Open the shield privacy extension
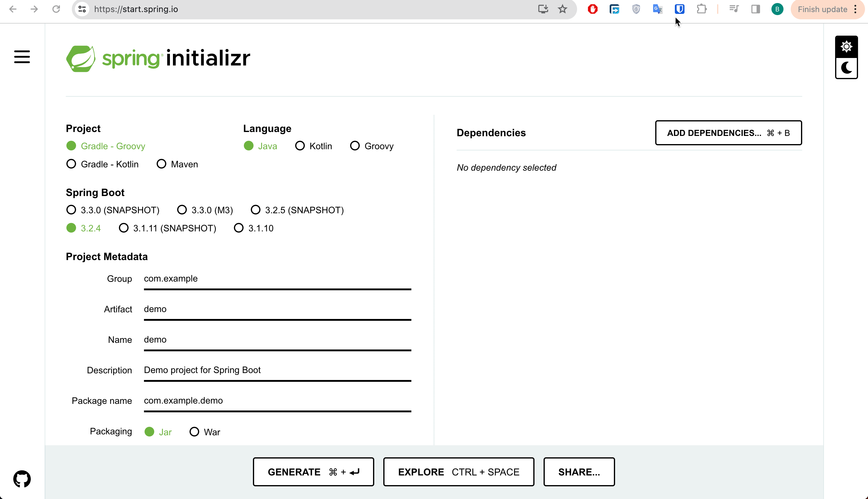 [636, 9]
